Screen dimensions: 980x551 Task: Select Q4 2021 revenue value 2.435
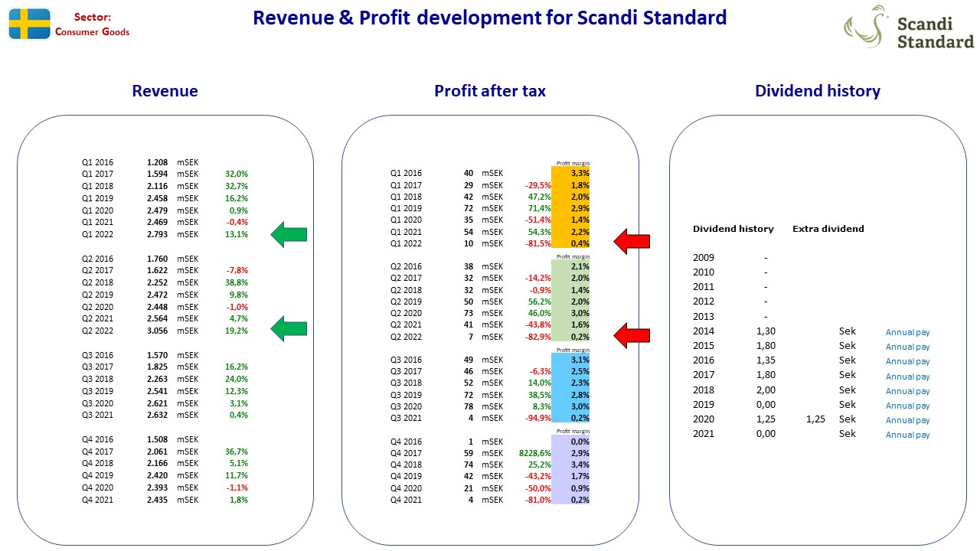[x=157, y=500]
